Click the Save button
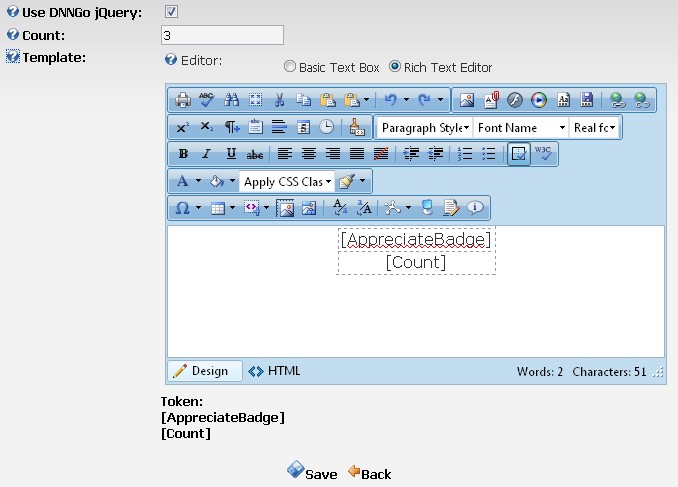This screenshot has width=678, height=487. click(x=312, y=471)
